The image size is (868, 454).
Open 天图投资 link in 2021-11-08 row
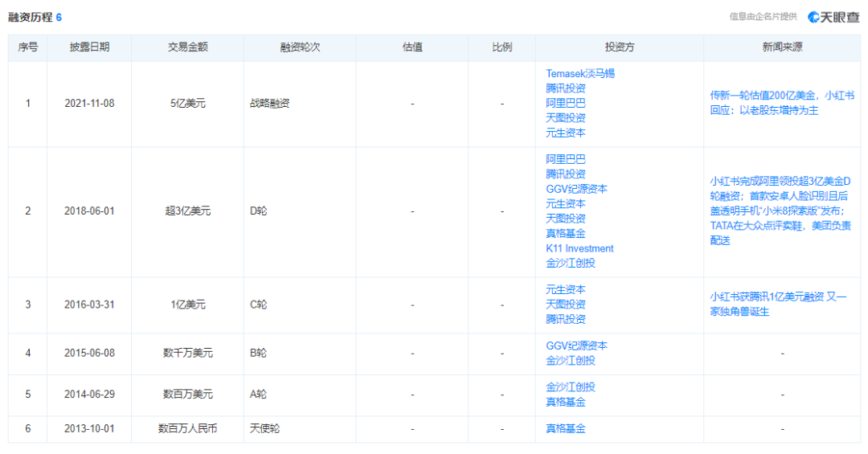click(565, 118)
